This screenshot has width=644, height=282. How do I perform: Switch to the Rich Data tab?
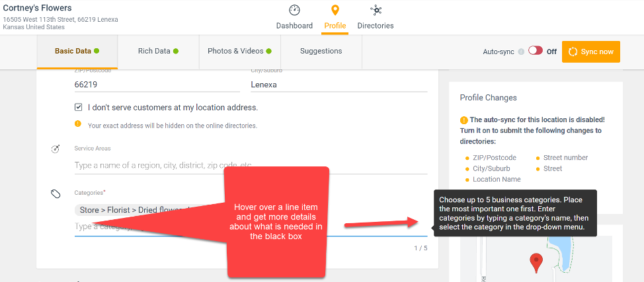click(x=158, y=51)
